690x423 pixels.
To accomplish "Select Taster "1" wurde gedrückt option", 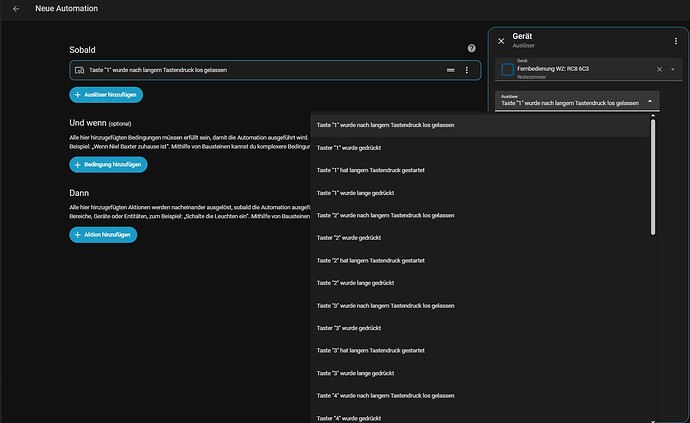I will 480,148.
